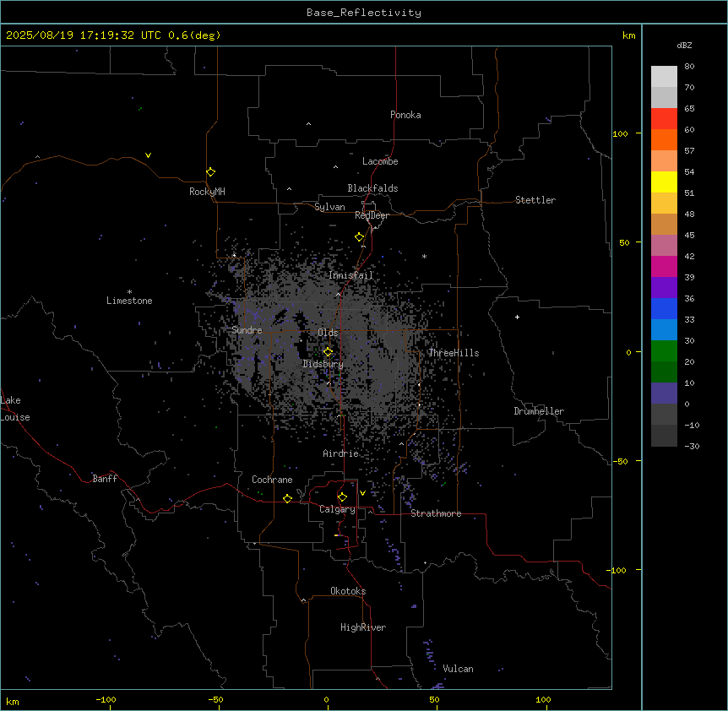Select the yellow diamond marker east of Cochrane
Screen dimensions: 728x711
coord(287,498)
